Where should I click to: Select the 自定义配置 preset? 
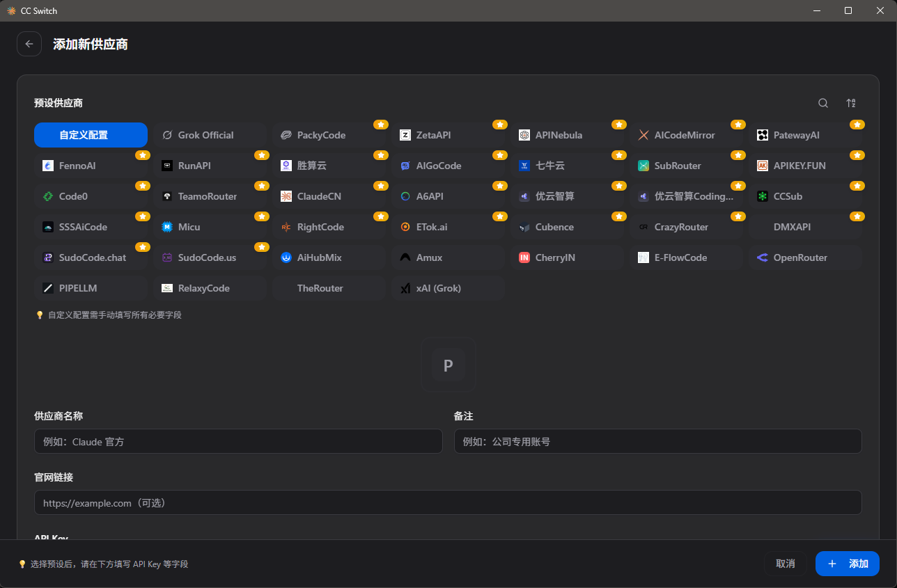91,135
